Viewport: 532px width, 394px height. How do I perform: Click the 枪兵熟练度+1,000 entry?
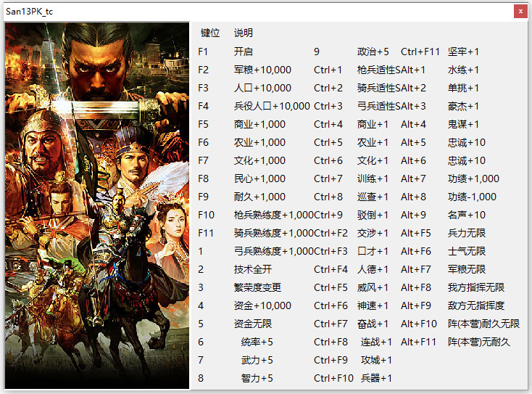pyautogui.click(x=274, y=215)
